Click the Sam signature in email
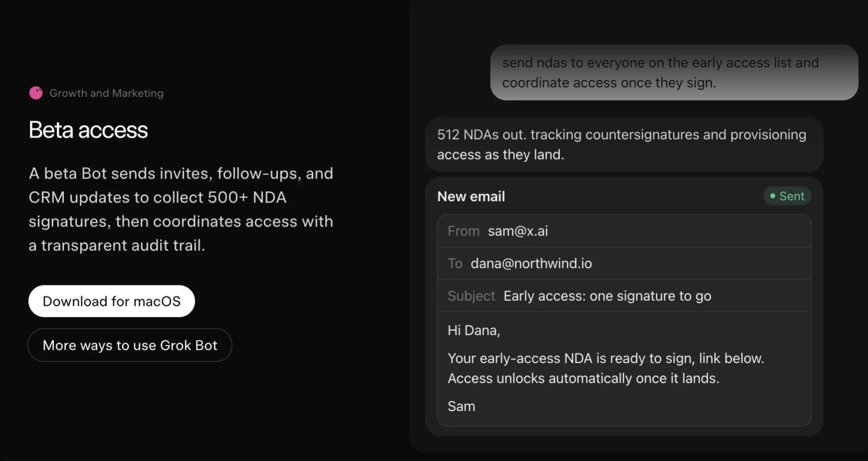This screenshot has height=461, width=868. pos(461,406)
